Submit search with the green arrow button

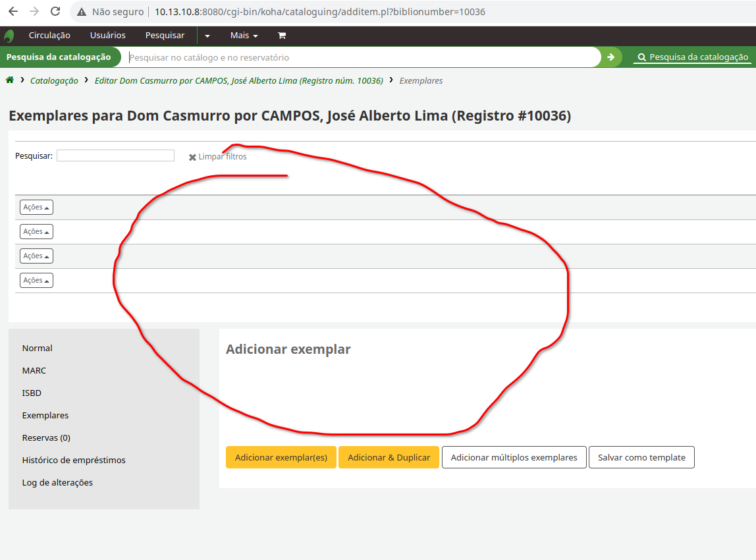pos(610,57)
